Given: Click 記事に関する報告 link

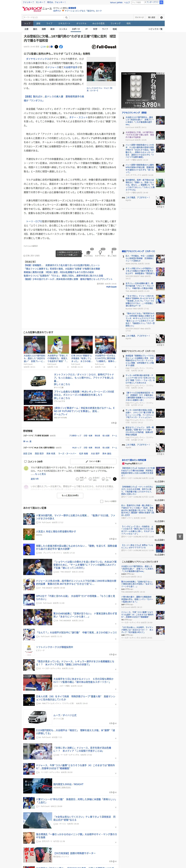Looking at the screenshot, I should (32, 256).
